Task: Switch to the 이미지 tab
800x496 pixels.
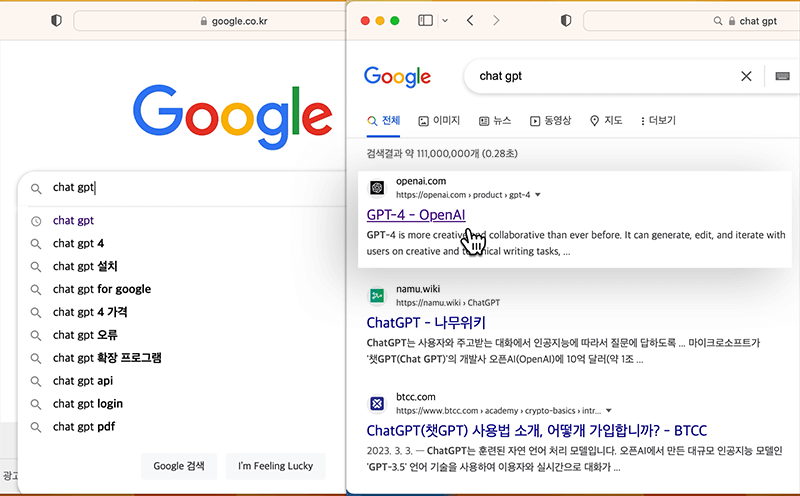Action: (x=439, y=121)
